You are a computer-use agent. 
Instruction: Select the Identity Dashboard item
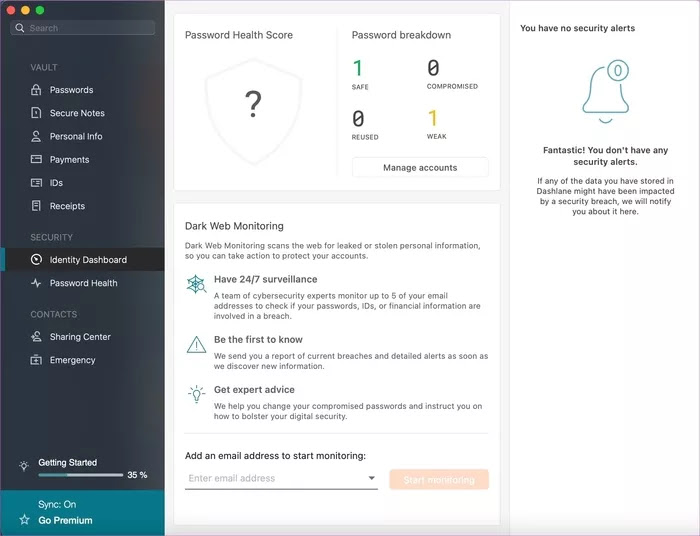click(83, 259)
